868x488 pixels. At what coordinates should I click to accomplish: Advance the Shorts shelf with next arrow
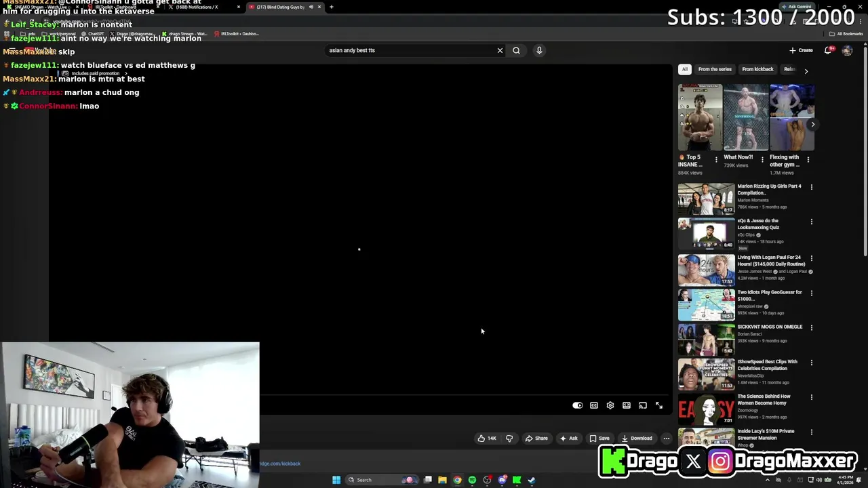(x=812, y=125)
